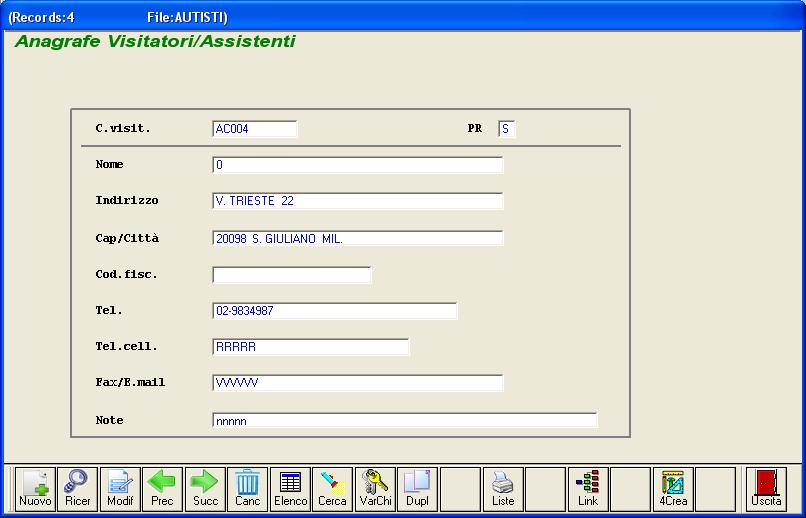The height and width of the screenshot is (518, 806).
Task: Focus the PR field showing S
Action: click(x=507, y=129)
